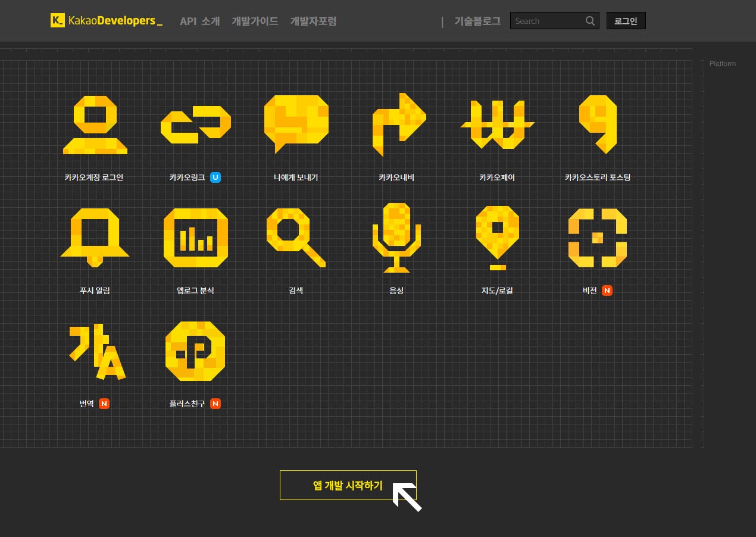Select the app log analytics chart icon
The image size is (756, 537).
195,238
